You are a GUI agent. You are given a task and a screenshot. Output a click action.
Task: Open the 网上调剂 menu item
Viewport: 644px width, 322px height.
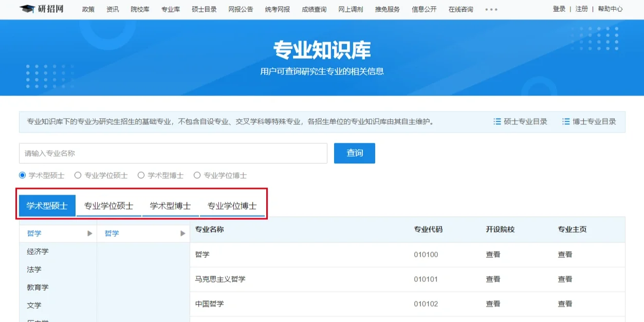pos(351,9)
